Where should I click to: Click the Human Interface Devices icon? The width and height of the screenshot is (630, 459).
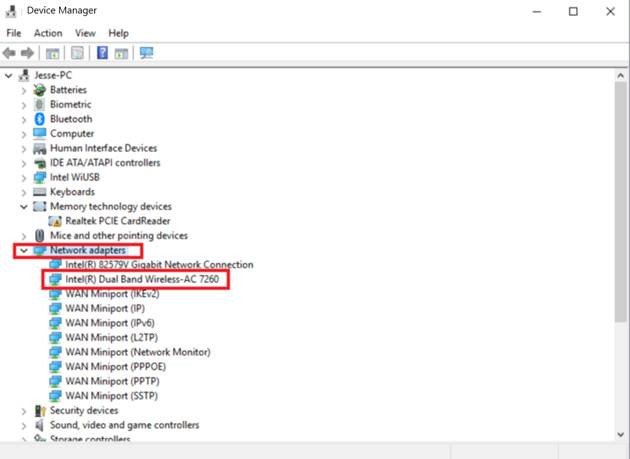39,148
